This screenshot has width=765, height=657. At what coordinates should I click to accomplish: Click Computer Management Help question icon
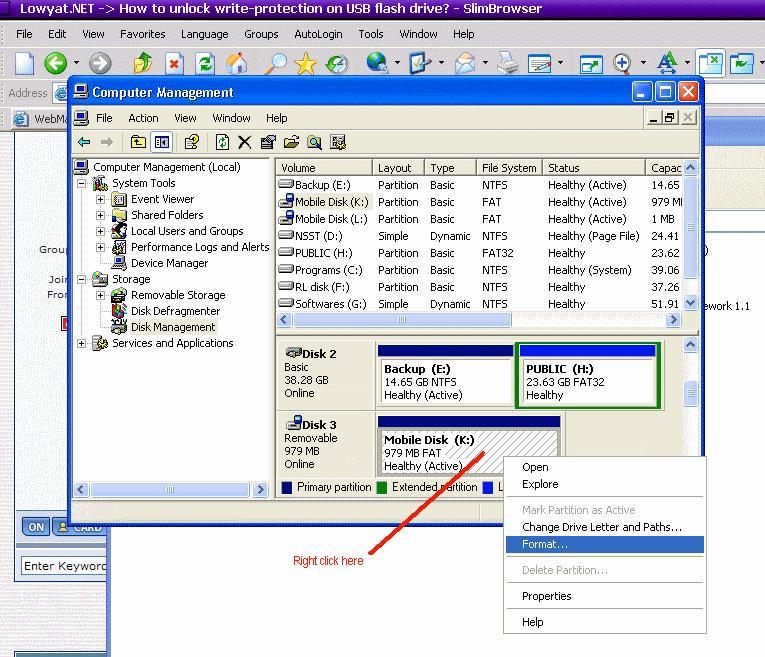coord(192,142)
